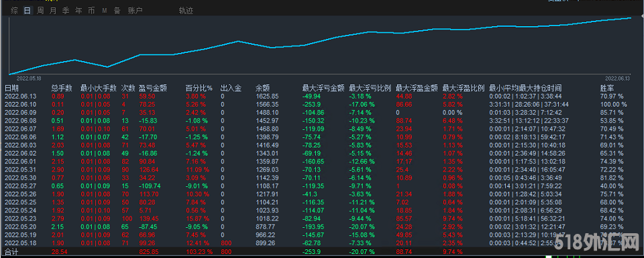Select the 年 yearly tab
This screenshot has width=644, height=258.
[78, 11]
